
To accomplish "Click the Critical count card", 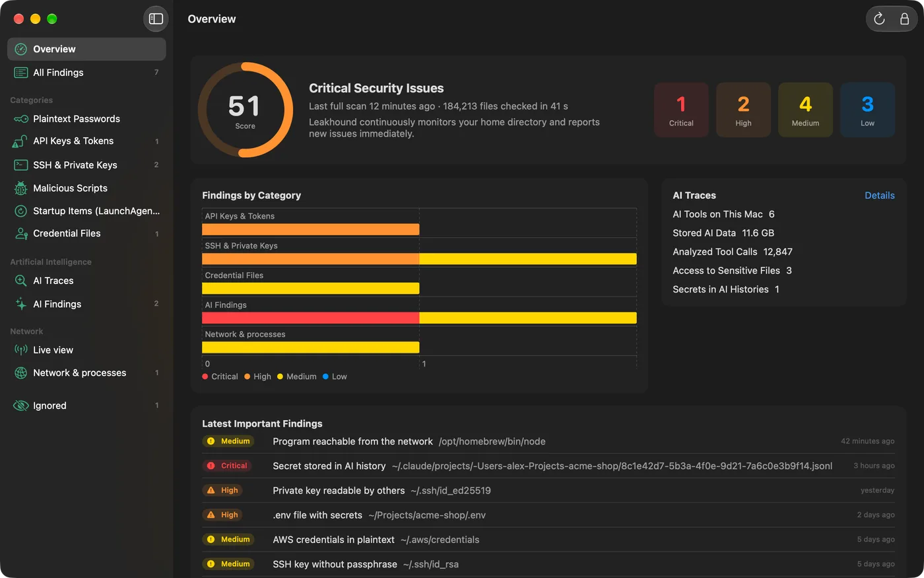I will click(x=681, y=110).
